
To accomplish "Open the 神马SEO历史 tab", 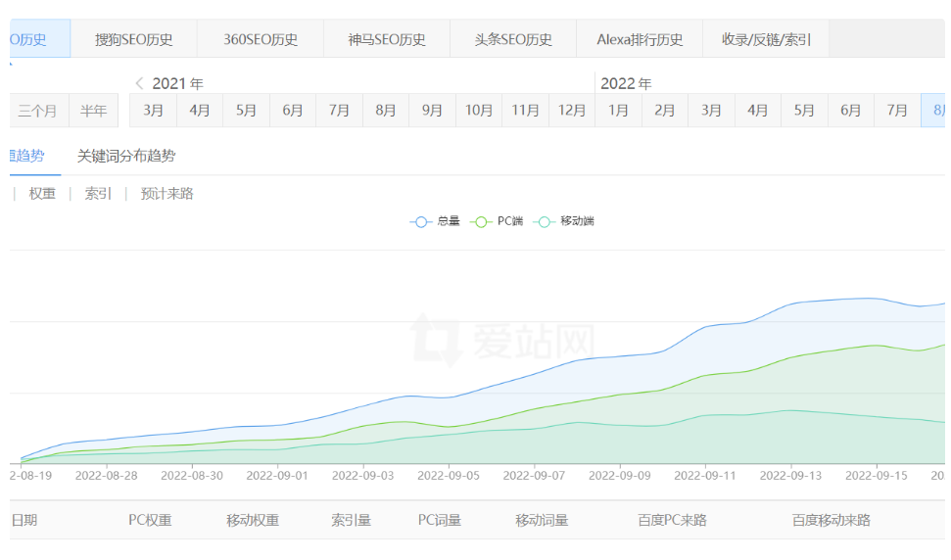I will [387, 39].
